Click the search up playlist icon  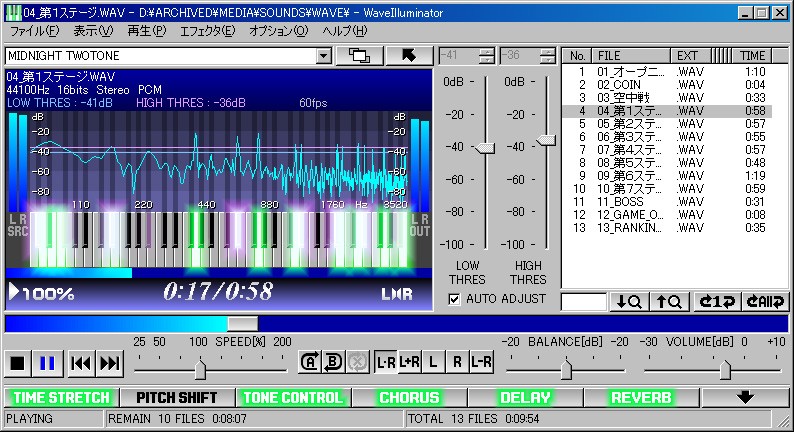[668, 301]
